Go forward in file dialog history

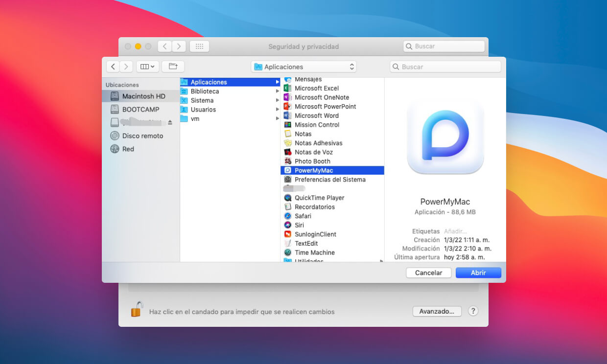[x=126, y=67]
